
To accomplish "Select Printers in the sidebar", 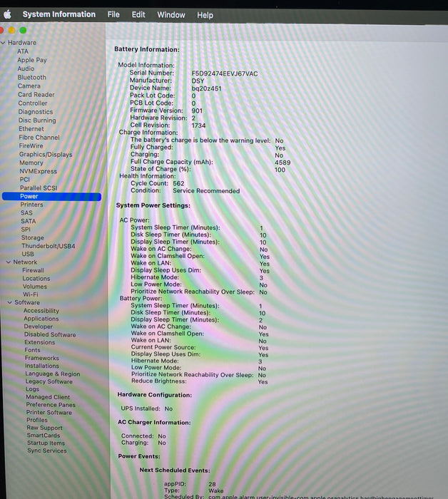I will click(x=31, y=205).
